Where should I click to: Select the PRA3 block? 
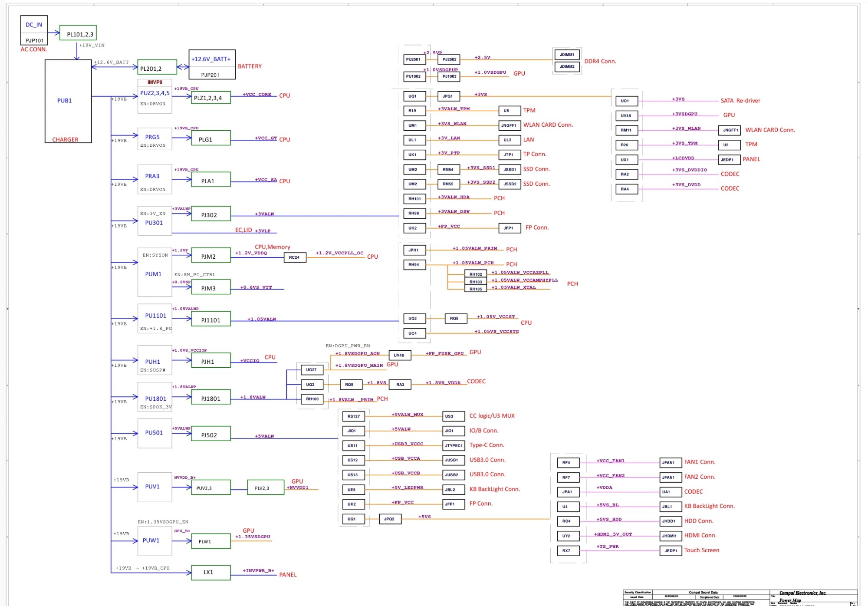[155, 179]
